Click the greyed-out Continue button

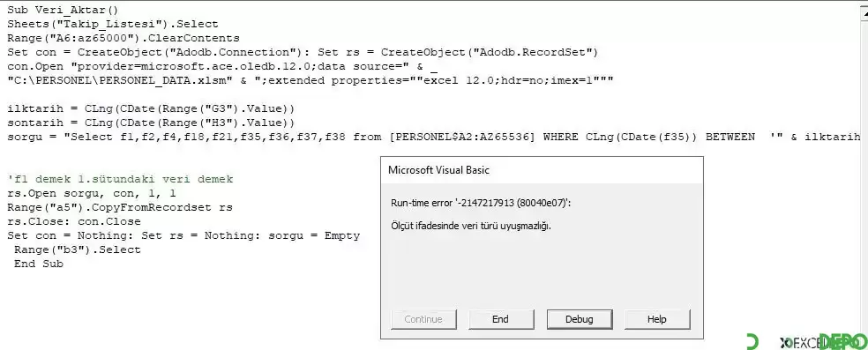(423, 319)
